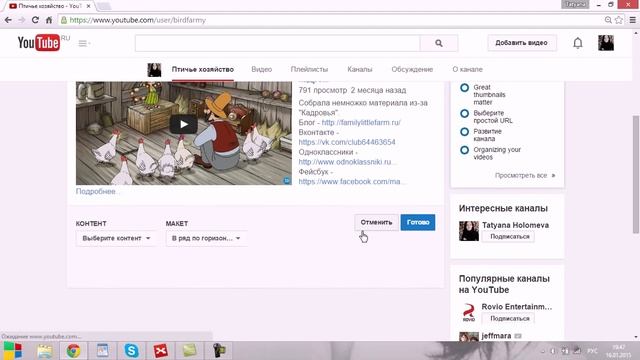Viewport: 640px width, 360px height.
Task: Click the red X app taskbar icon
Action: pos(160,351)
